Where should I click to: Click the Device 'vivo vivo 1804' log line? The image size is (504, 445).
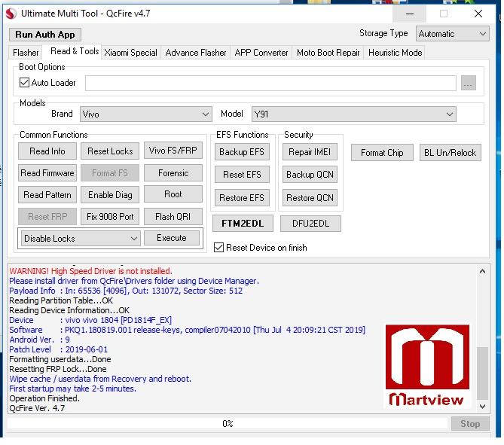click(90, 320)
